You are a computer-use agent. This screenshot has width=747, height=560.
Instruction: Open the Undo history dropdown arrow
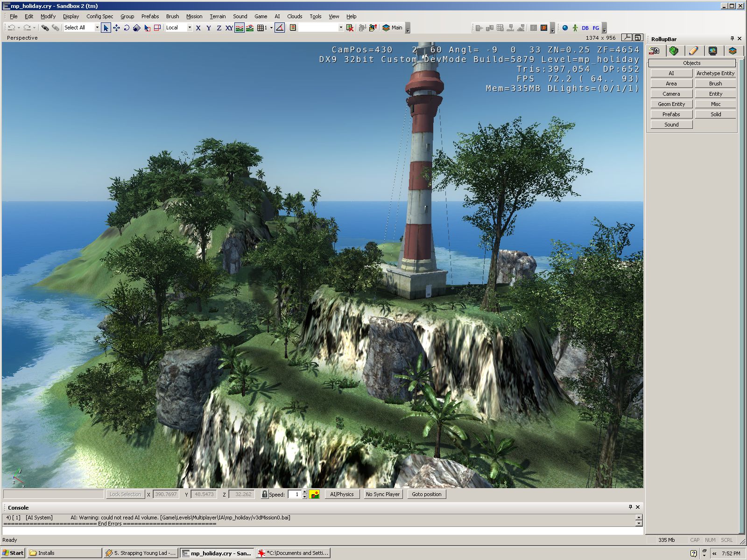pyautogui.click(x=19, y=28)
